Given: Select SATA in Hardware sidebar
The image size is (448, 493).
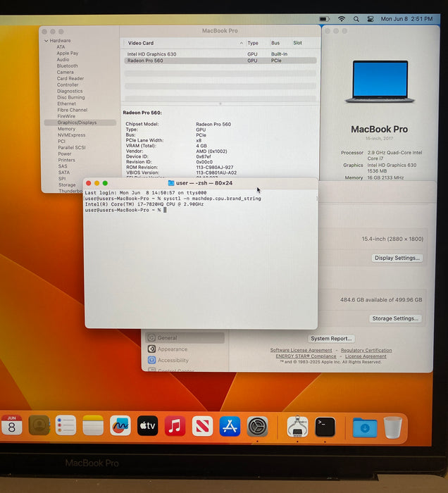Looking at the screenshot, I should point(64,173).
